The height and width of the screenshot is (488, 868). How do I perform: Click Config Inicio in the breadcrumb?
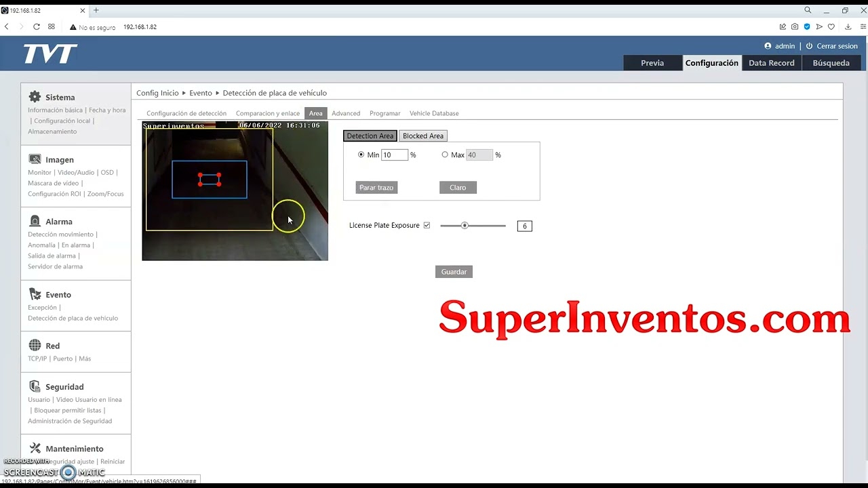(157, 93)
